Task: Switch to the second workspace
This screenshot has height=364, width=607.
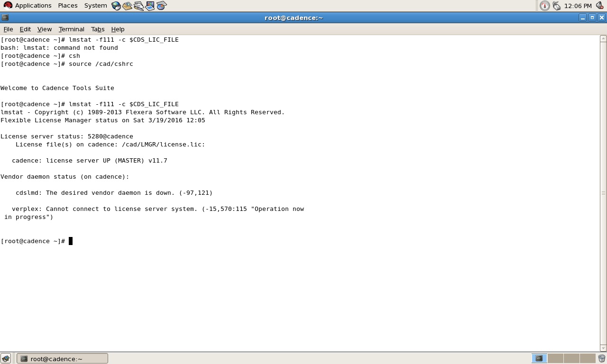Action: click(x=555, y=358)
